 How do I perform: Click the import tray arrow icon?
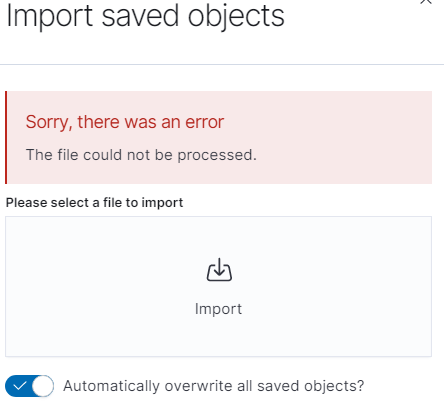219,270
